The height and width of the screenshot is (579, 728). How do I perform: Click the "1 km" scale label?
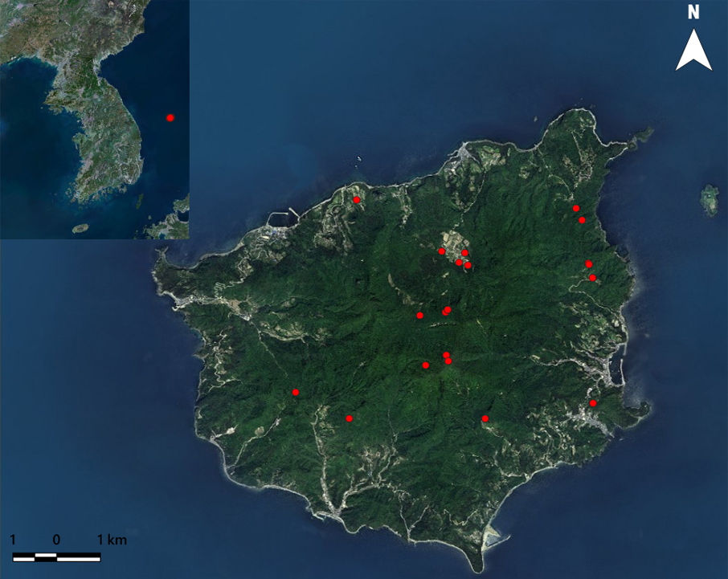112,540
